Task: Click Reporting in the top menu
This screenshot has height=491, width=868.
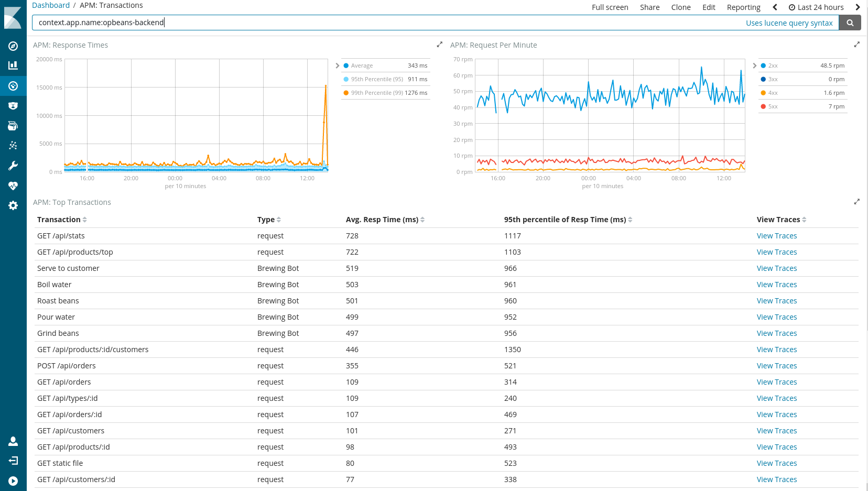Action: [x=743, y=7]
